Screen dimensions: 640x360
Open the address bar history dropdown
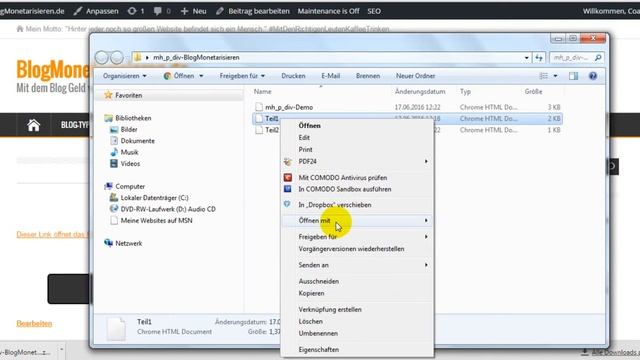click(x=527, y=58)
